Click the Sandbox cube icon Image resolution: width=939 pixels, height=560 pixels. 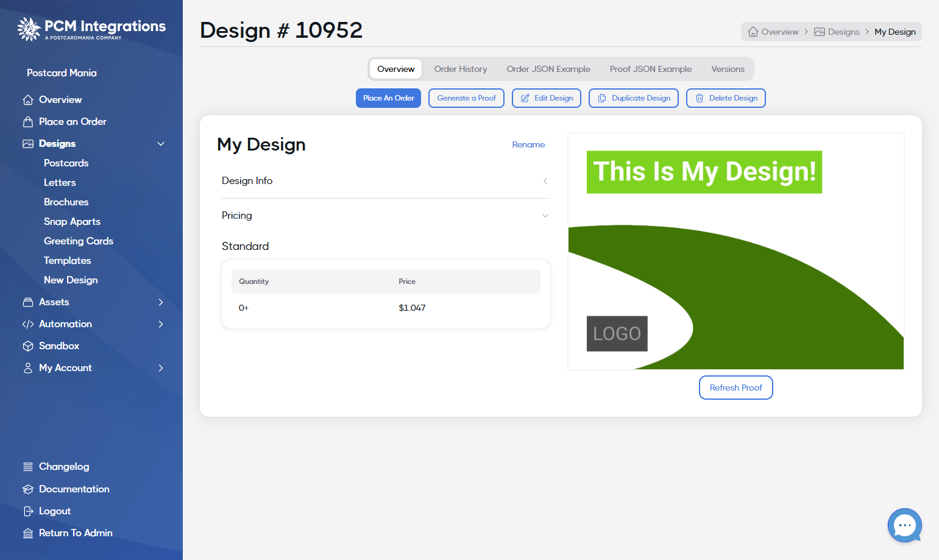[x=28, y=346]
